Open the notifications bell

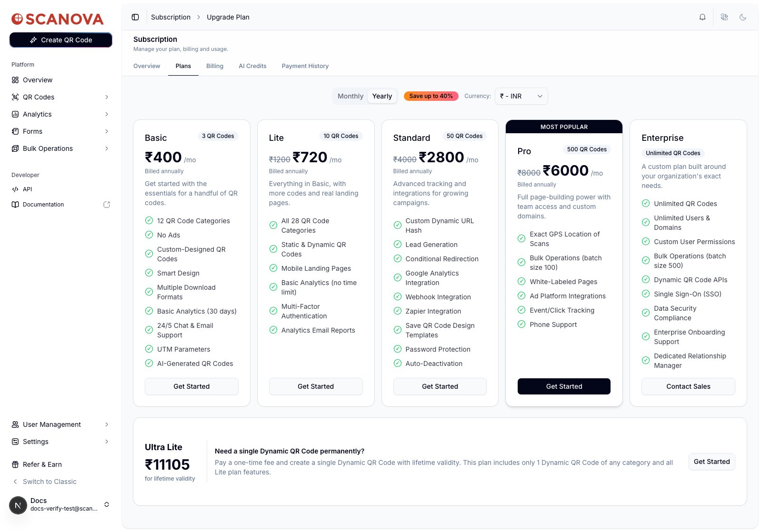(702, 17)
